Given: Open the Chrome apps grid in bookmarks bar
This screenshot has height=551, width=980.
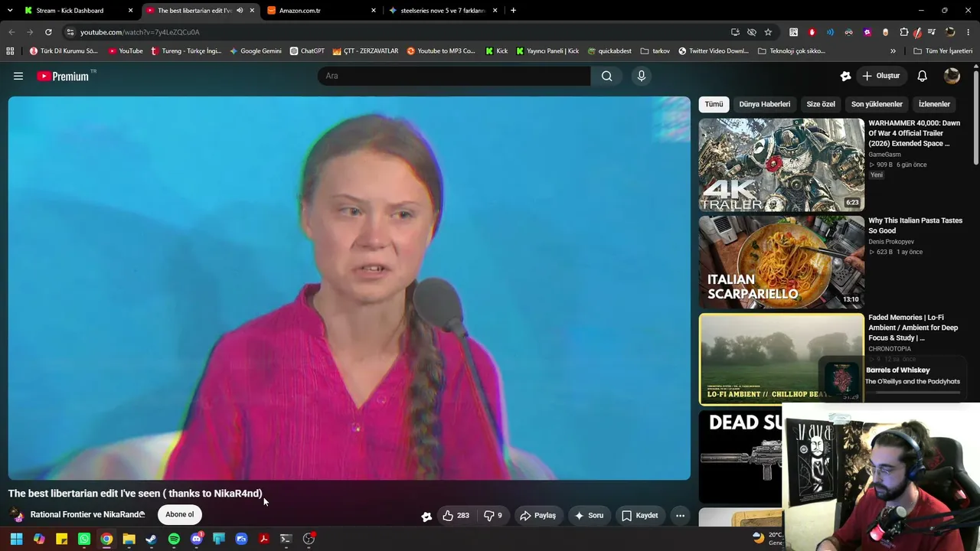Looking at the screenshot, I should [10, 51].
